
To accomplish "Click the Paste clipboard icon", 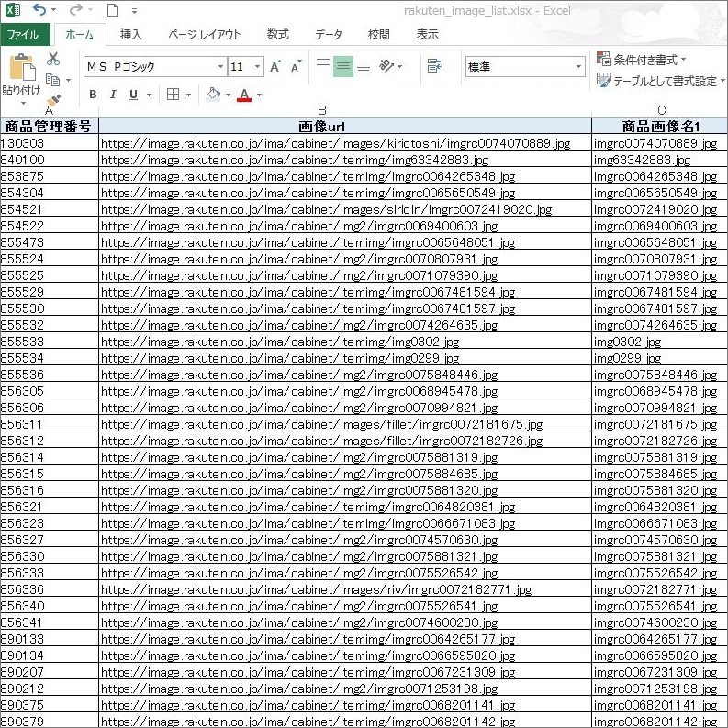I will [x=22, y=67].
